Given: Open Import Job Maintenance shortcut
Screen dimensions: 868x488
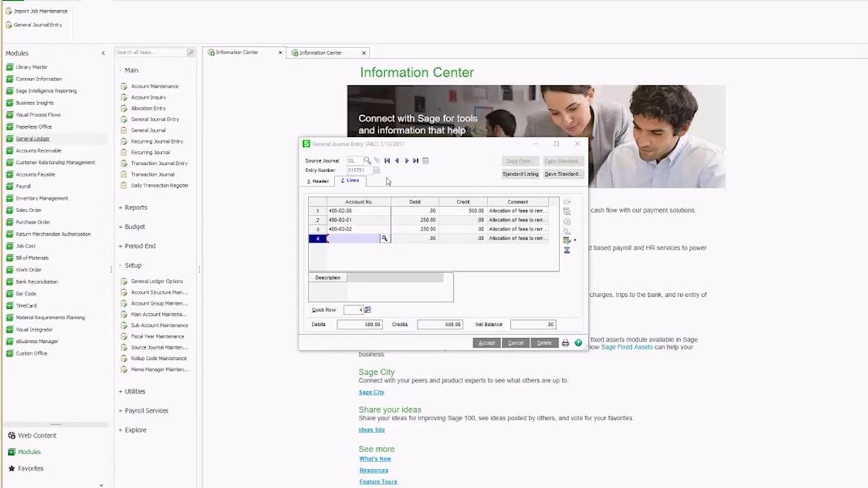Looking at the screenshot, I should 37,11.
